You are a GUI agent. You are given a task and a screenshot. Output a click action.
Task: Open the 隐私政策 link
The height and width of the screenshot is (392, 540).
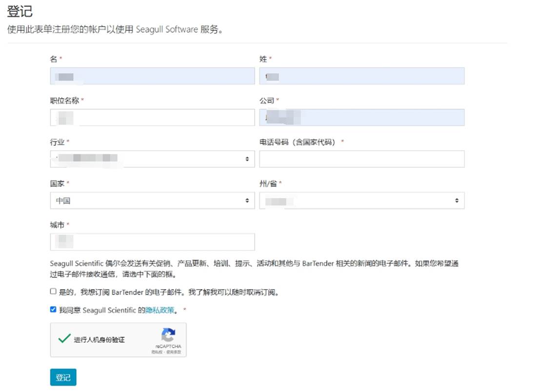tap(160, 310)
